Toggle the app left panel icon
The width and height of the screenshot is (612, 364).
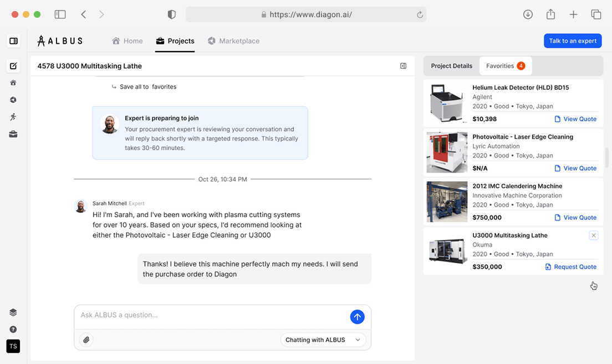pyautogui.click(x=13, y=41)
